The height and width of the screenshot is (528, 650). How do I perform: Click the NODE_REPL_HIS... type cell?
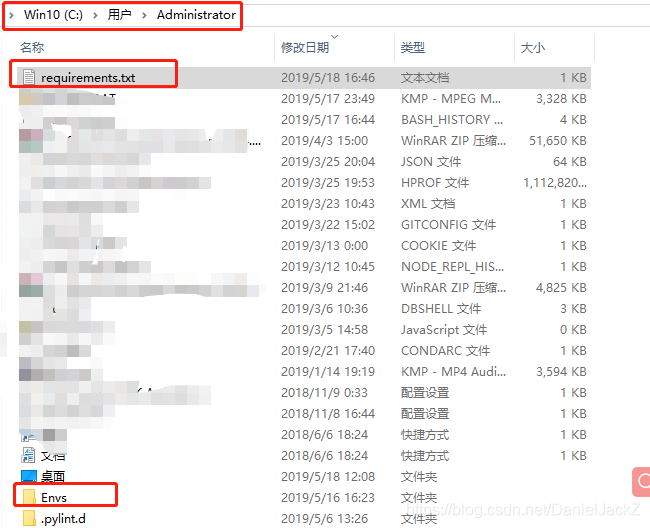click(x=452, y=266)
